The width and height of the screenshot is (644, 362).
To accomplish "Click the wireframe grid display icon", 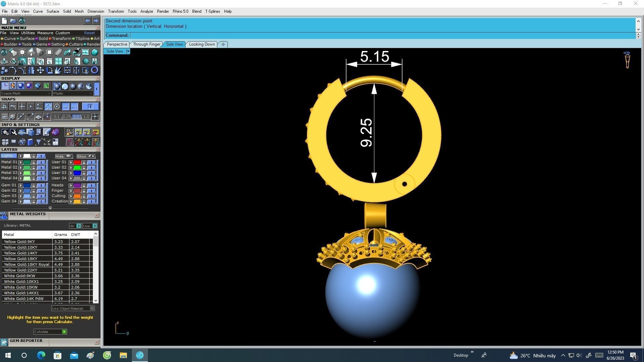I will 5,86.
